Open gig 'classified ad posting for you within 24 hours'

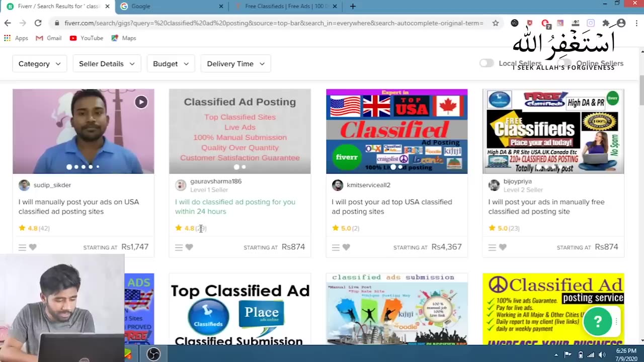pyautogui.click(x=235, y=207)
